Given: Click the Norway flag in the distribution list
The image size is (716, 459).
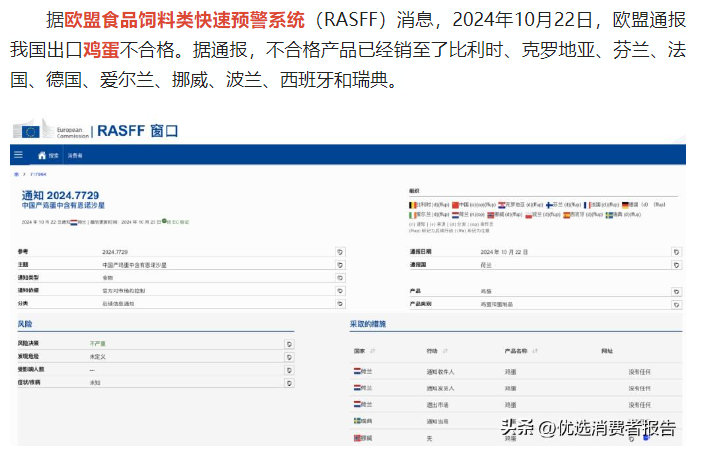Looking at the screenshot, I should [491, 215].
